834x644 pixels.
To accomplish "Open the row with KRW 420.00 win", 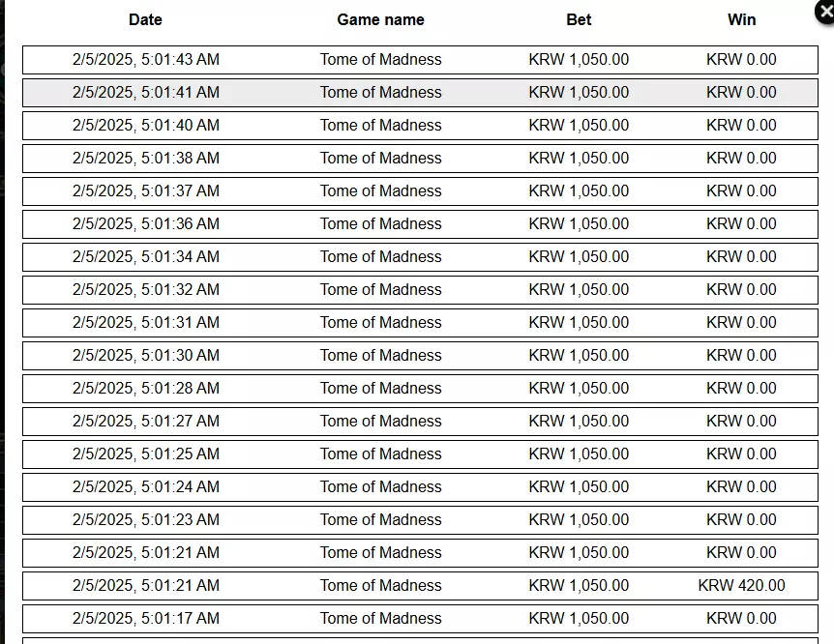I will tap(420, 586).
